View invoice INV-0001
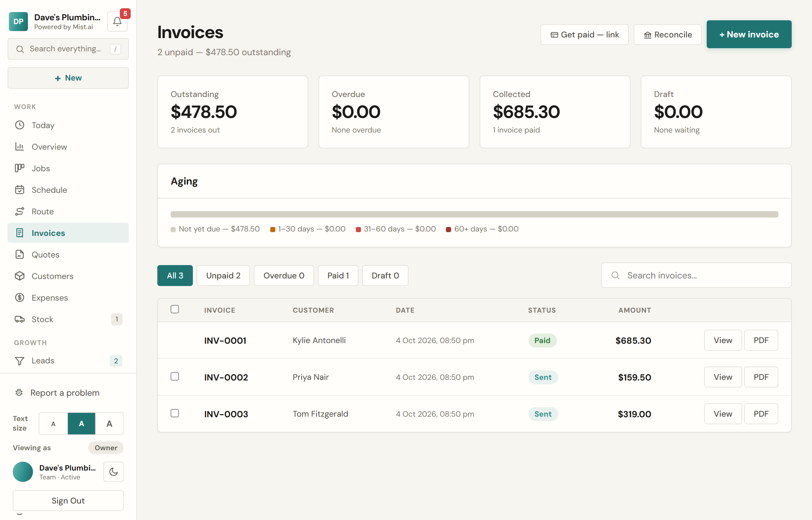 coord(723,340)
